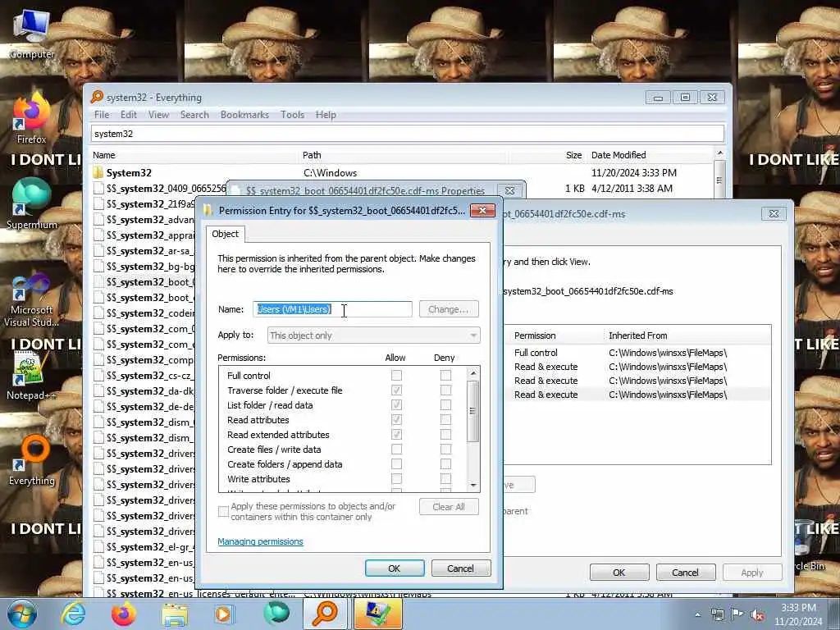Screen dimensions: 840x630
Task: Open Firefox from the taskbar
Action: (x=123, y=614)
